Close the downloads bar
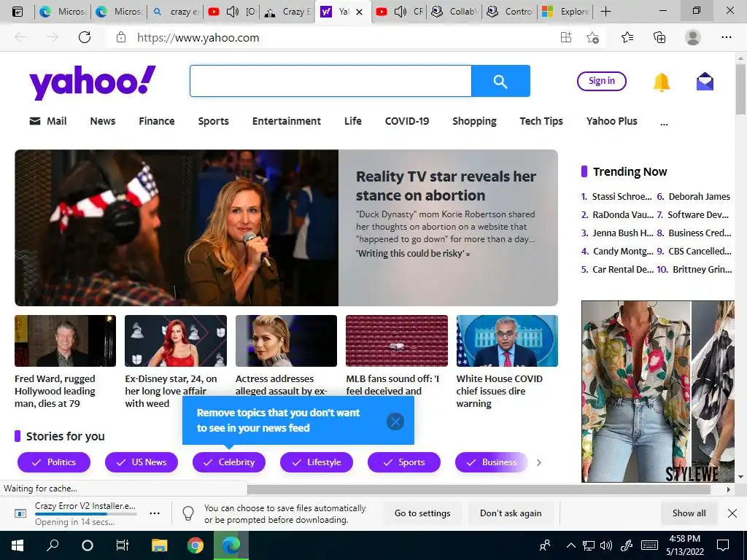The image size is (747, 560). click(732, 513)
